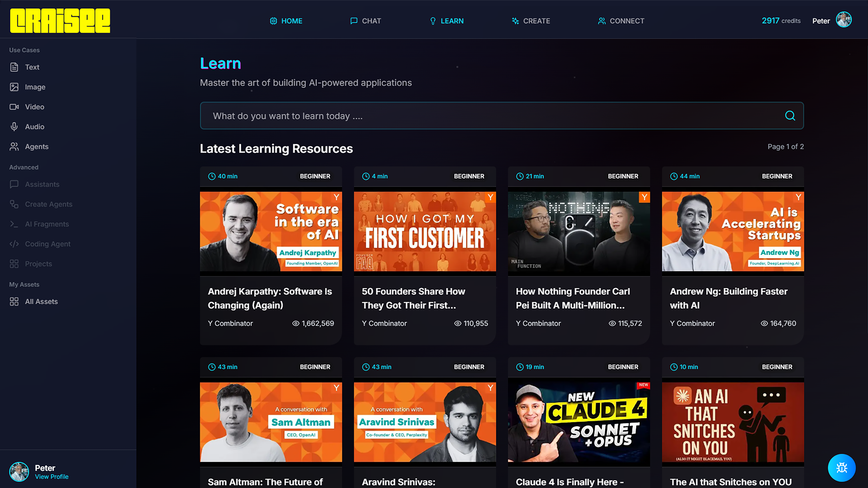This screenshot has width=868, height=488.
Task: Open 'Andrew Ng: Building Faster with AI' title
Action: coord(729,298)
